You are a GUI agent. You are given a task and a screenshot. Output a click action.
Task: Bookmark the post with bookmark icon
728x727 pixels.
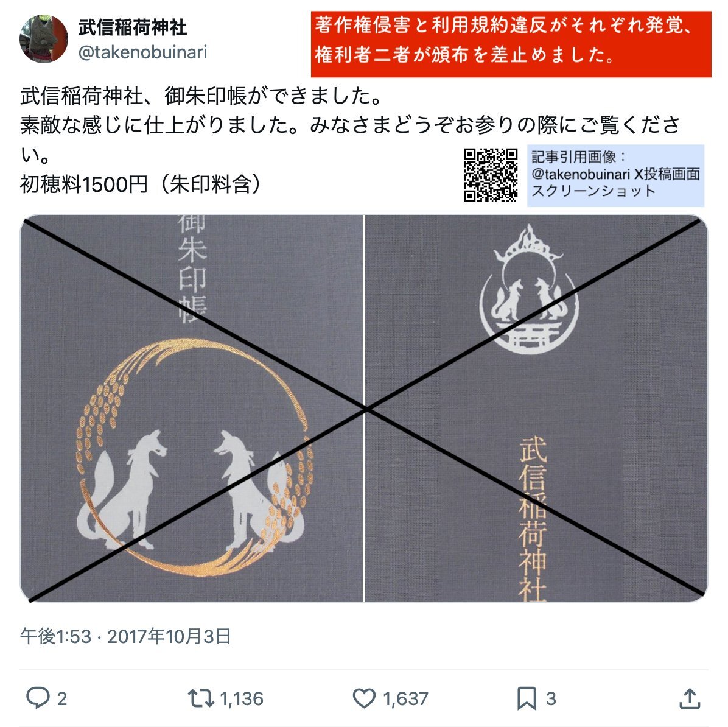[x=527, y=698]
